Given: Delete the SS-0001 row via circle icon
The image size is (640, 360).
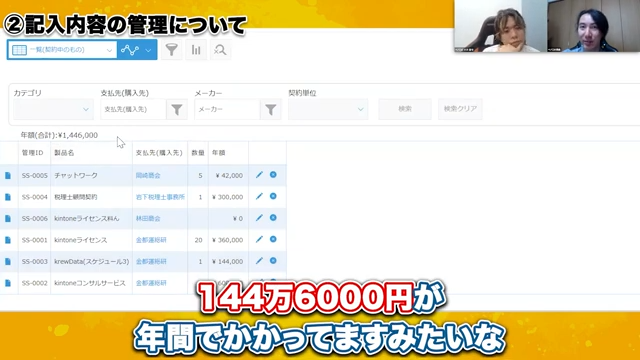Looking at the screenshot, I should tap(273, 239).
